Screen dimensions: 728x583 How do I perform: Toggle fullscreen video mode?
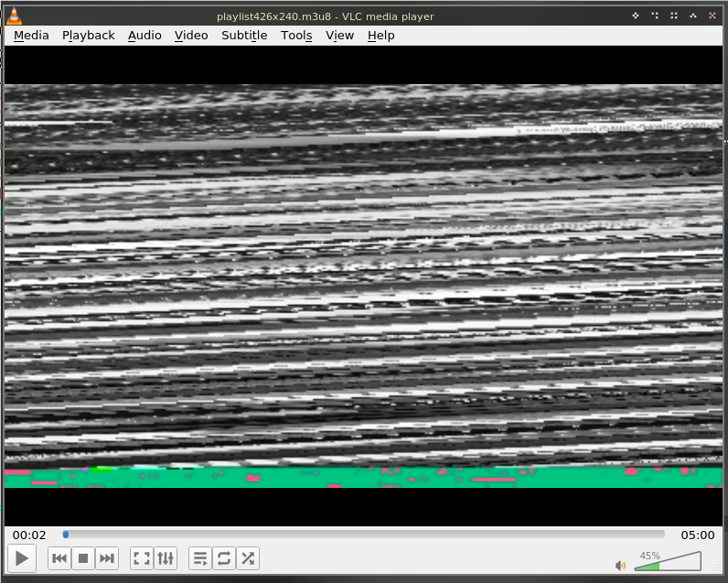142,558
